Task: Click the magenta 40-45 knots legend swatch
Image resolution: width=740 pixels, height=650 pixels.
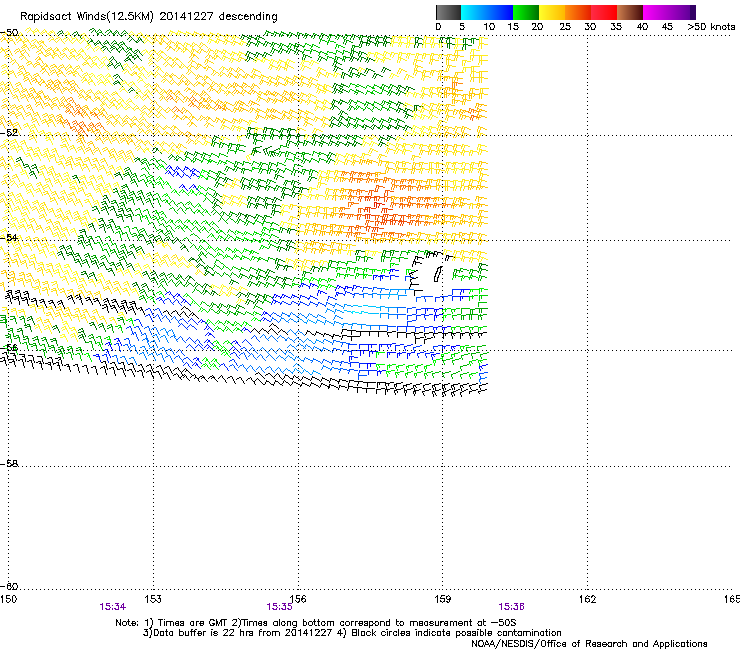Action: point(656,12)
